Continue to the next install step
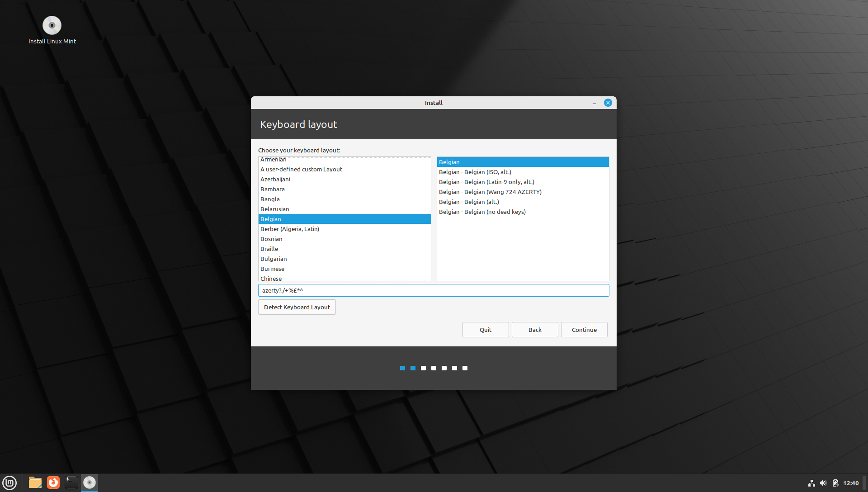 coord(584,330)
